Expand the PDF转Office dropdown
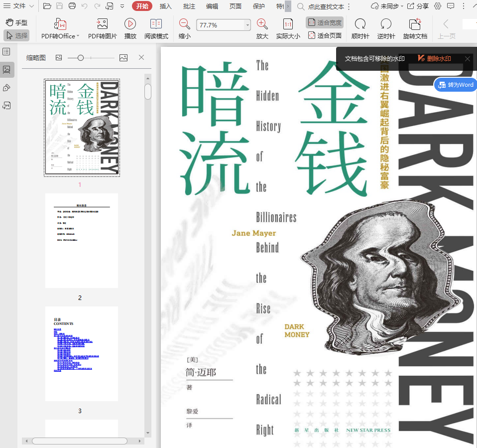This screenshot has height=448, width=477. point(78,36)
